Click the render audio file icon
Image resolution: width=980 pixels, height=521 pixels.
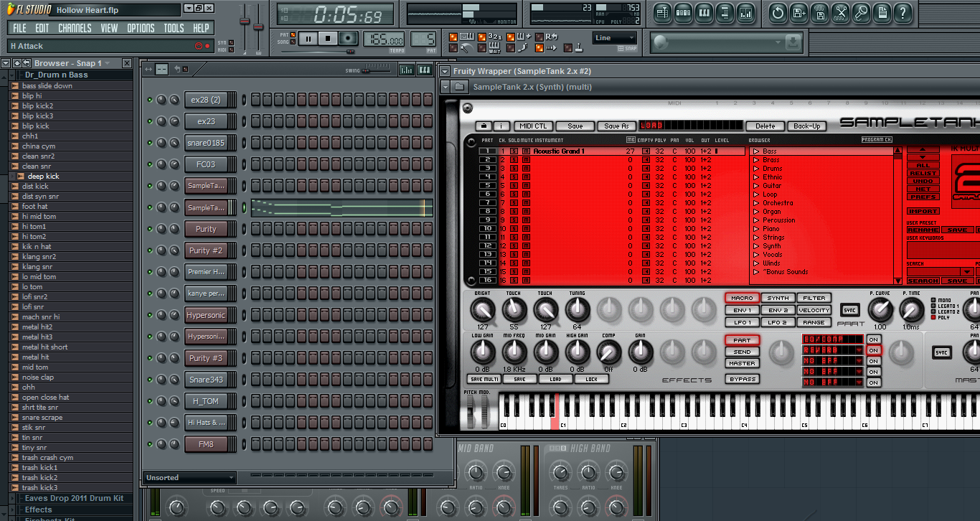click(820, 12)
